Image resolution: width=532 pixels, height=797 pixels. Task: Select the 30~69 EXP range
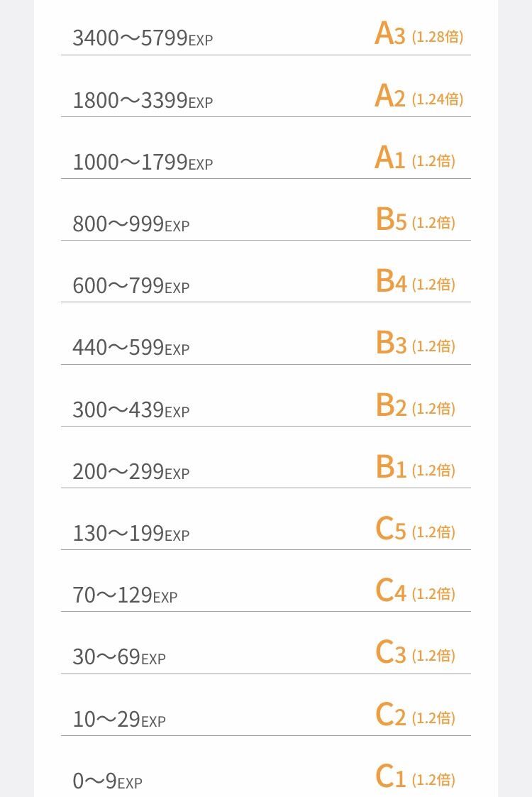tap(119, 657)
